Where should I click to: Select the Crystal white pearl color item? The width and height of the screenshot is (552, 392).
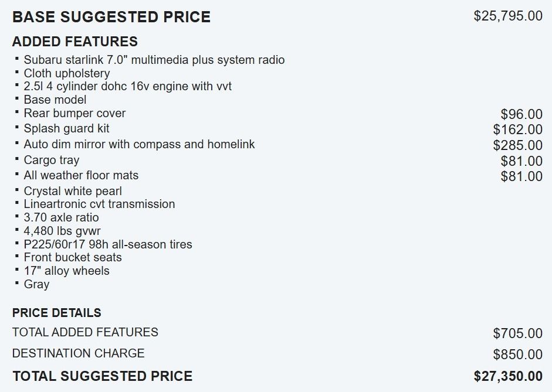(x=73, y=191)
